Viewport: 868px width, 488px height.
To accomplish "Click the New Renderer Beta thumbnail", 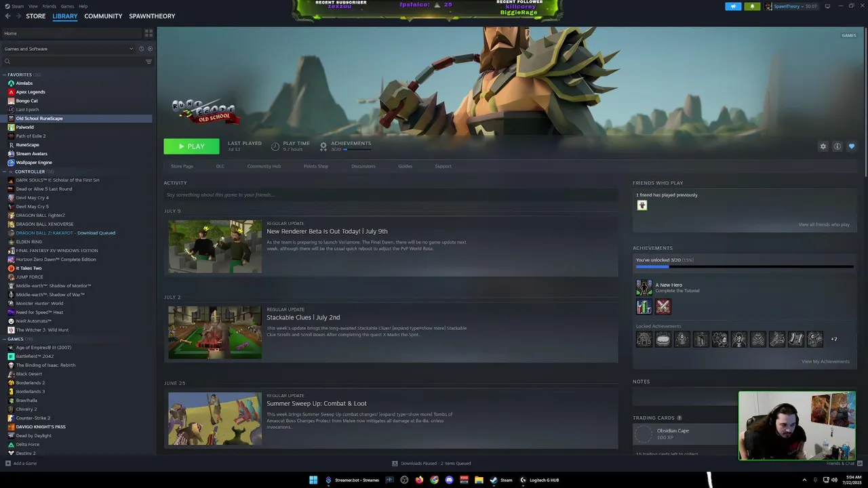I will (215, 247).
